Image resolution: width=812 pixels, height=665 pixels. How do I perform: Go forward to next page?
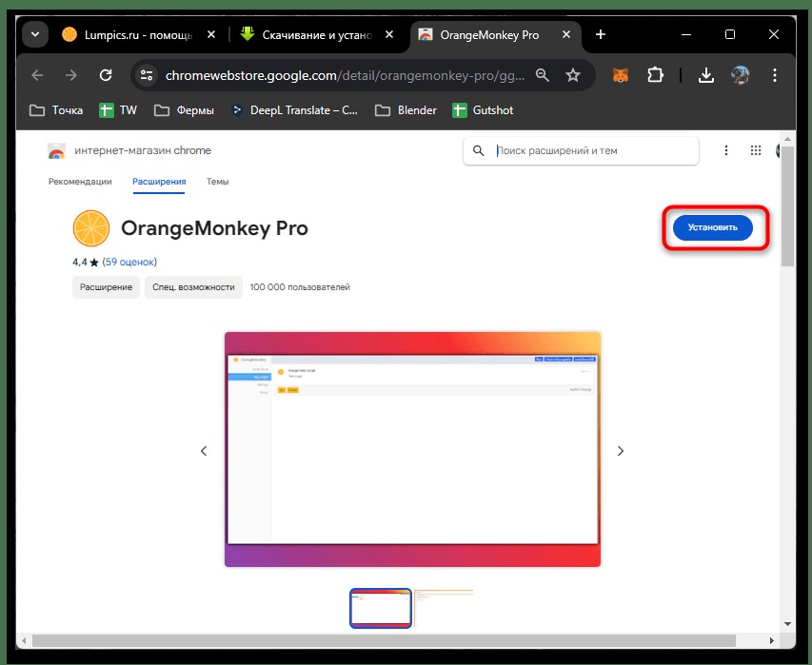click(x=71, y=75)
